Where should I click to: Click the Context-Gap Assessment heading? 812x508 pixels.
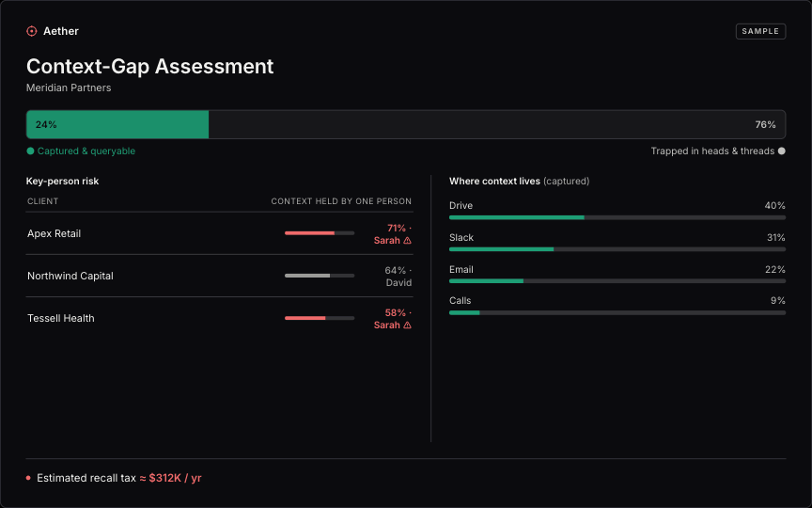click(x=150, y=67)
